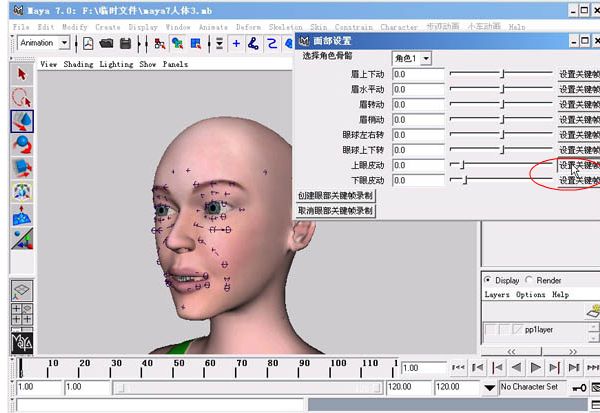
Task: Set keyframe for 眉上下动 row
Action: point(579,74)
